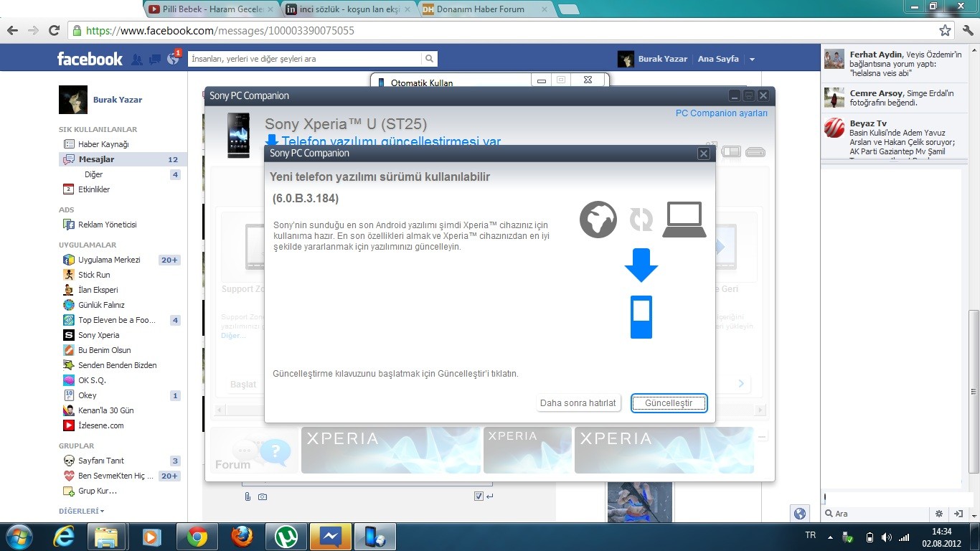Image resolution: width=980 pixels, height=551 pixels.
Task: Click Güncelleştir button in Sony dialog
Action: click(669, 403)
